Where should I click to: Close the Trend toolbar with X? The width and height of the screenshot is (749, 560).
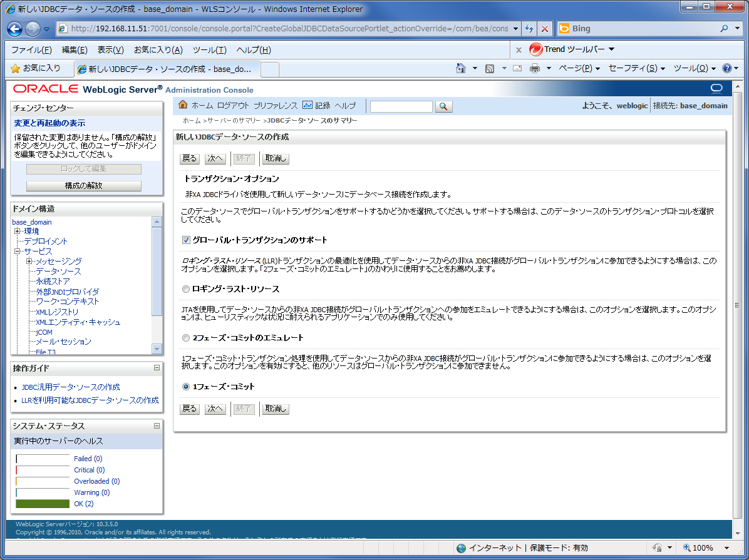[x=519, y=49]
